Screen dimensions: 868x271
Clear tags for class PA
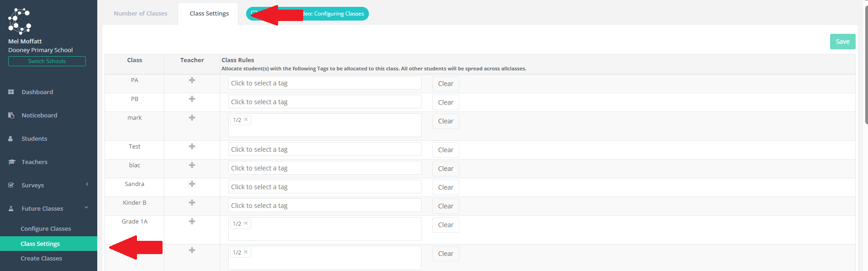click(446, 84)
